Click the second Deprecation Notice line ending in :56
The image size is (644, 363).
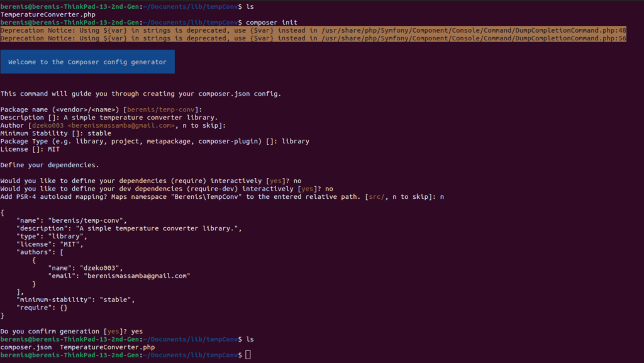point(313,38)
